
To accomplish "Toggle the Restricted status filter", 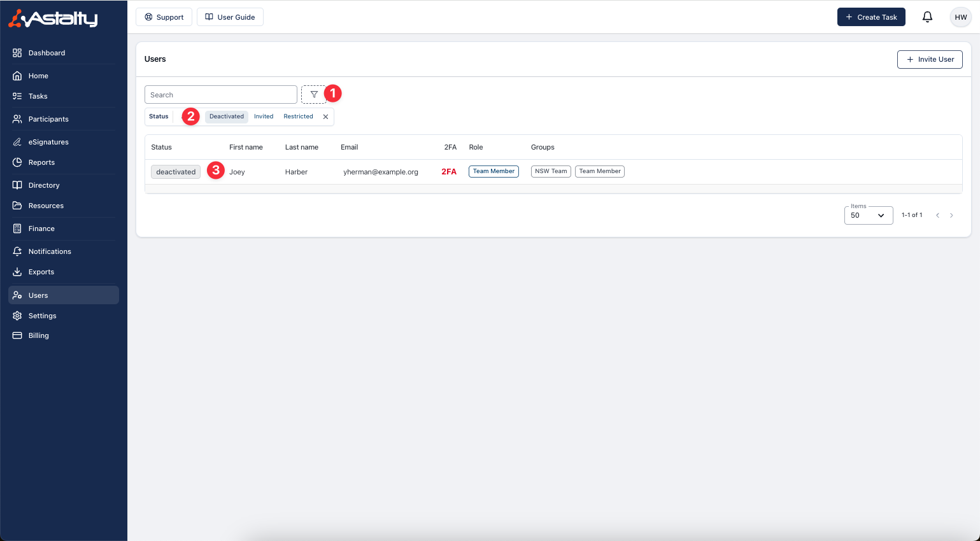I will tap(298, 116).
